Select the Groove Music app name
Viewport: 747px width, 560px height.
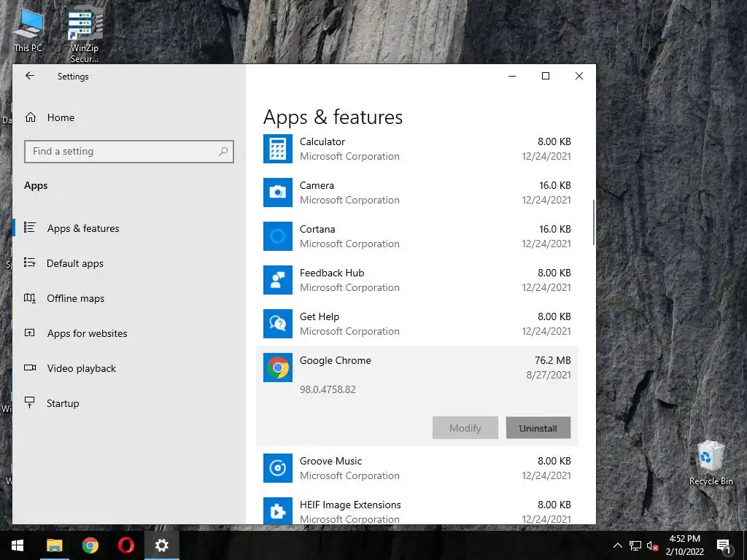(330, 461)
